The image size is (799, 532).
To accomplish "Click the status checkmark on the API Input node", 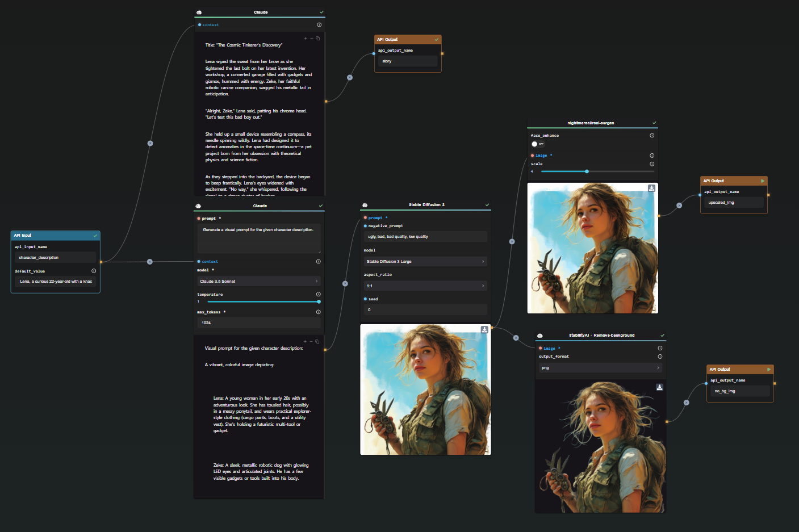I will [95, 235].
